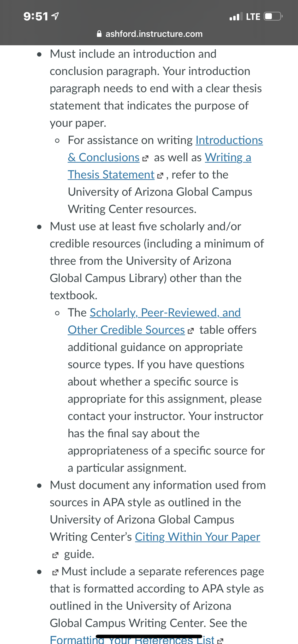Click external link icon after Introductions & Conclusions
The width and height of the screenshot is (298, 644).
(145, 159)
